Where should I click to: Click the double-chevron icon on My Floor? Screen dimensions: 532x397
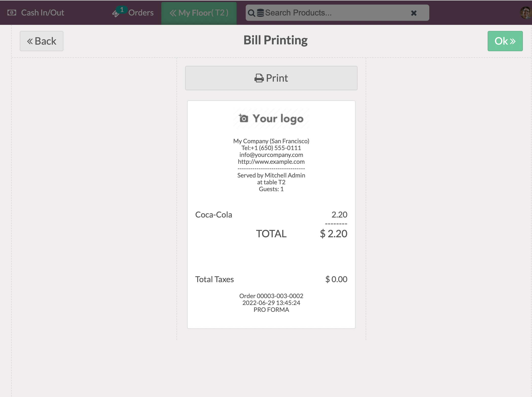pyautogui.click(x=173, y=13)
